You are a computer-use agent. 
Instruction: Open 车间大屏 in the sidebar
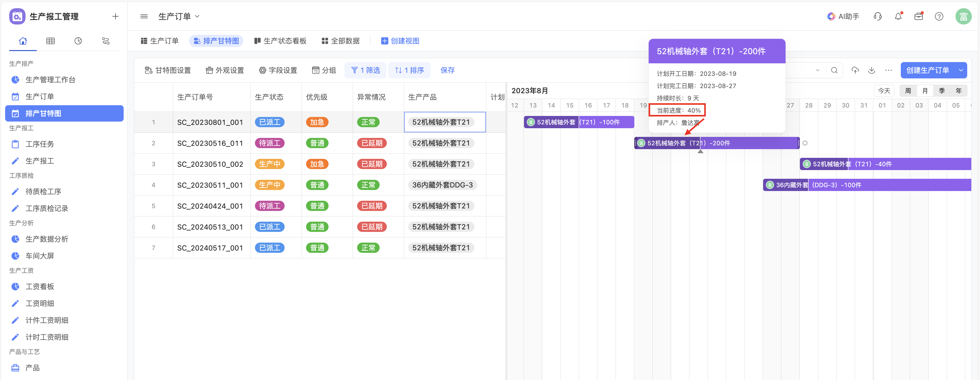[64, 256]
